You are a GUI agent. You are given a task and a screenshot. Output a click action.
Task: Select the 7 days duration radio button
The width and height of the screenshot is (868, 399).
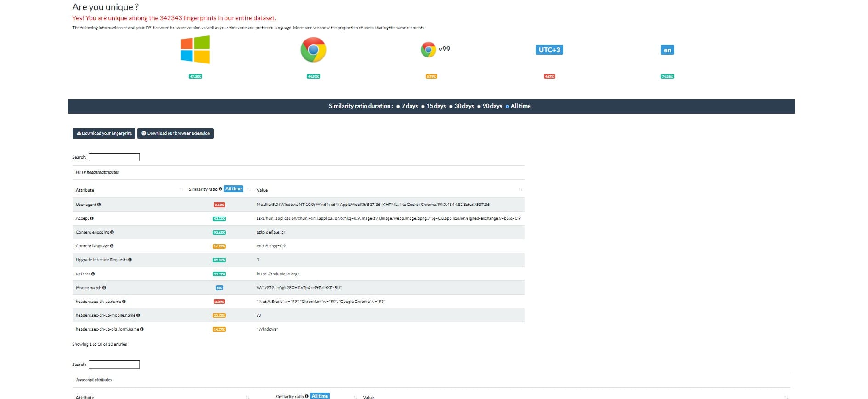[x=398, y=106]
